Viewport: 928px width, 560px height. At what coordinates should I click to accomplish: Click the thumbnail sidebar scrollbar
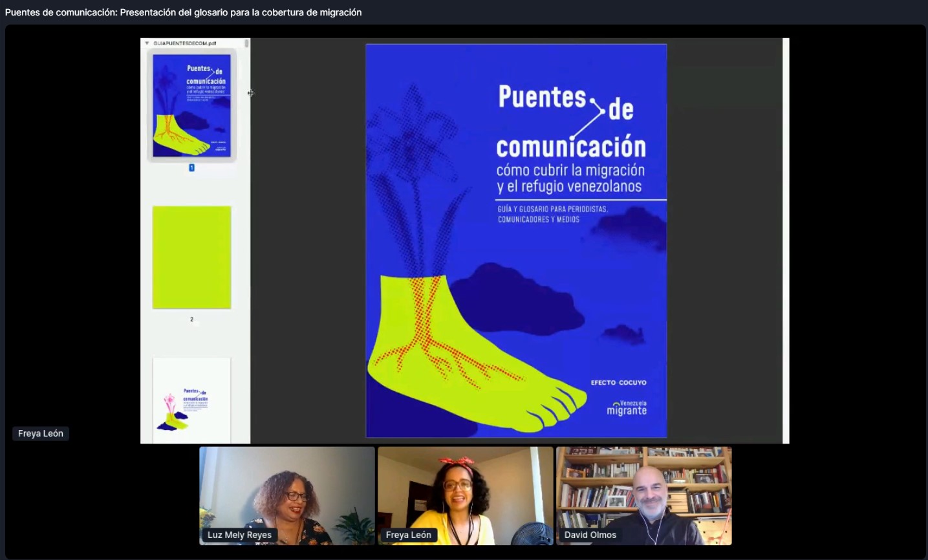(x=247, y=43)
